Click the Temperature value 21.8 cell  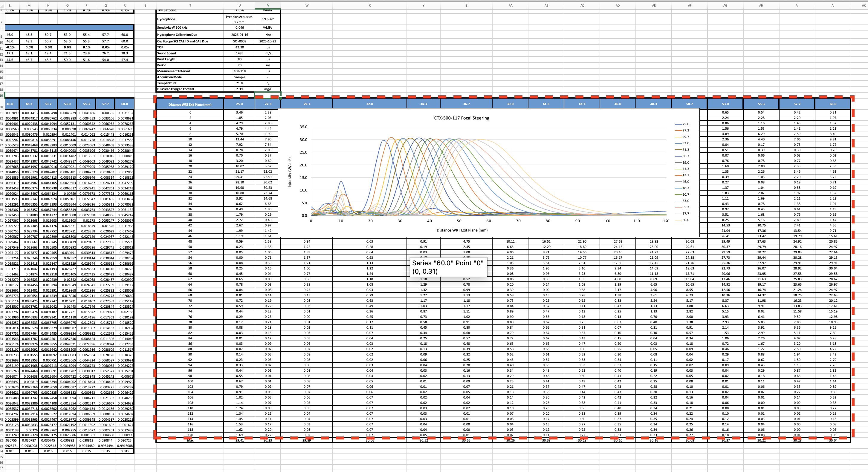(x=239, y=83)
